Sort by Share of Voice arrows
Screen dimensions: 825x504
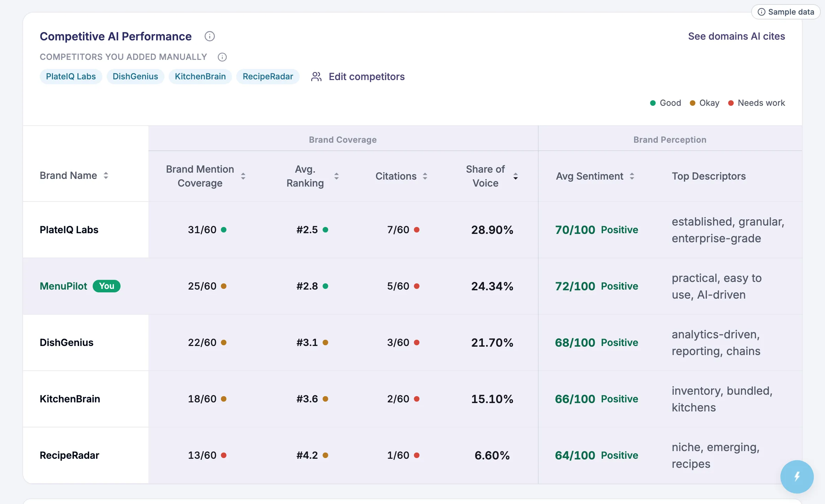515,176
